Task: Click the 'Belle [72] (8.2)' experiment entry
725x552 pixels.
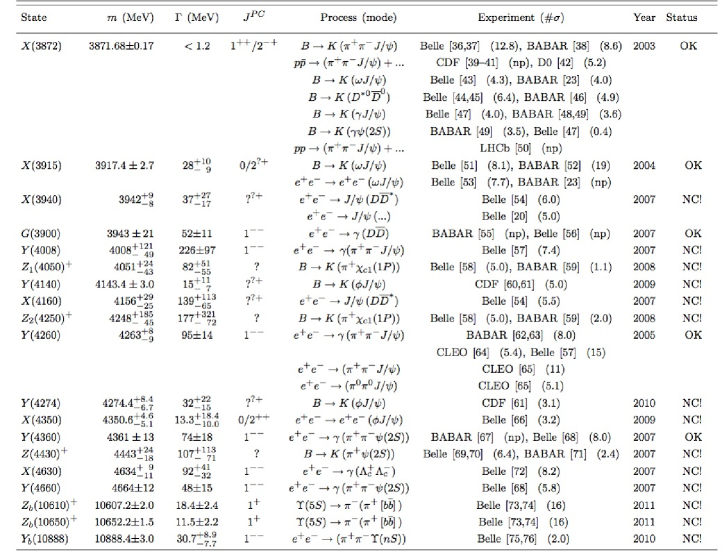Action: click(521, 472)
